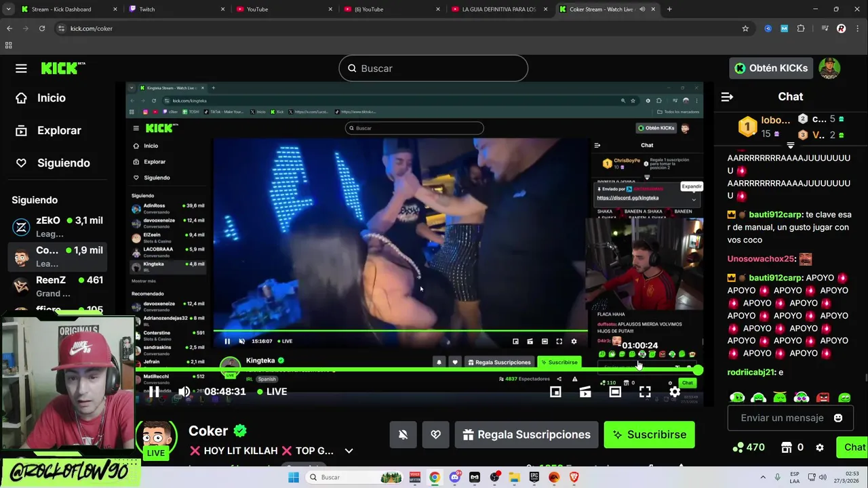Click the 470 channel points icon
The width and height of the screenshot is (868, 488).
[738, 447]
